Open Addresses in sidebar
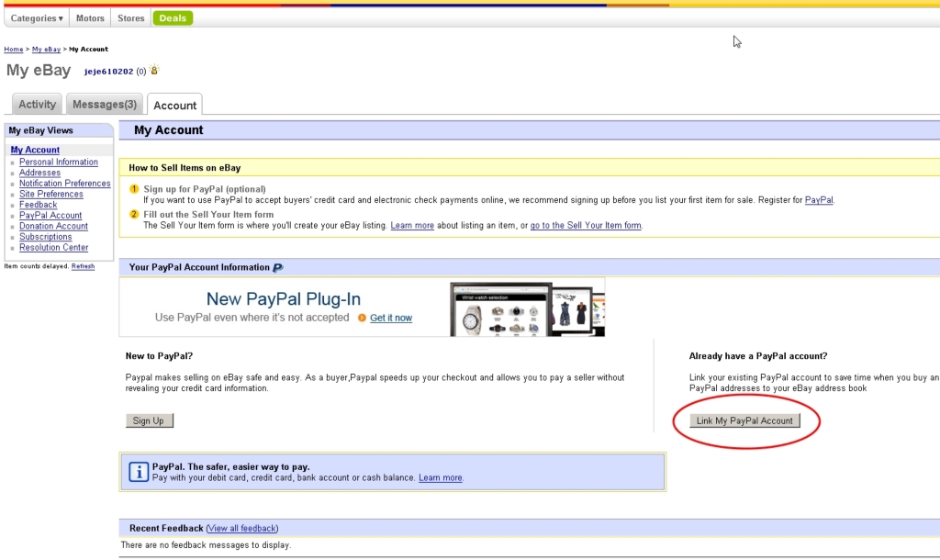 tap(39, 173)
